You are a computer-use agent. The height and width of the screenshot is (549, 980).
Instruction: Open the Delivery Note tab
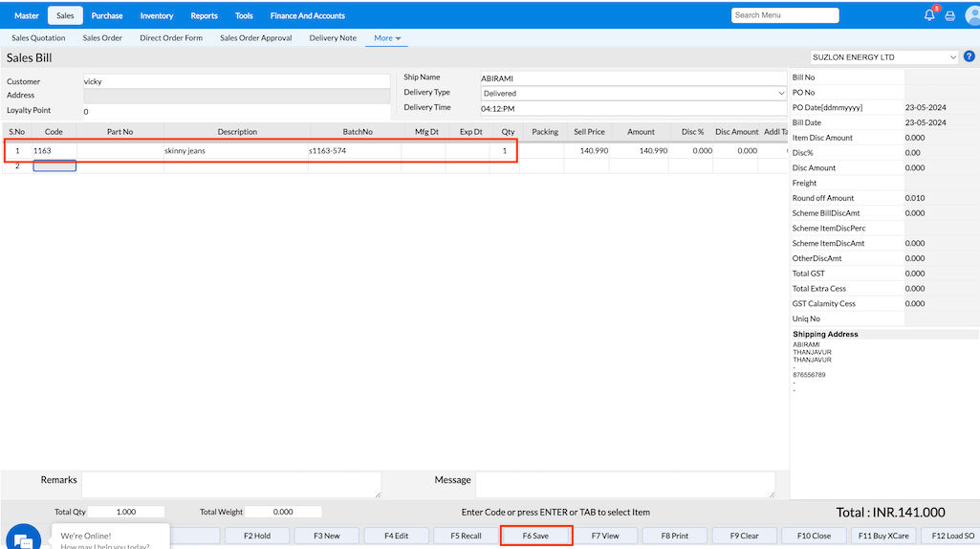tap(333, 38)
